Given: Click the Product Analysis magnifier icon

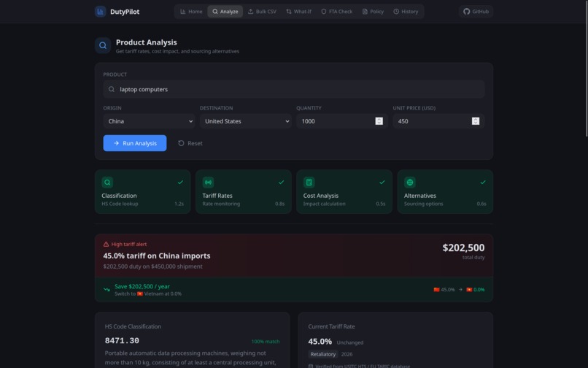Looking at the screenshot, I should 103,46.
